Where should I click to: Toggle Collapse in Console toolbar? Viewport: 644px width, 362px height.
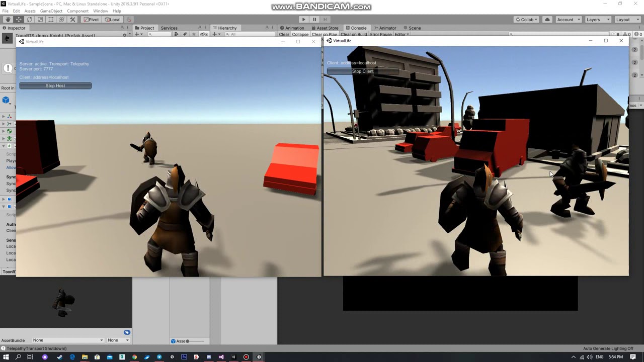(300, 34)
